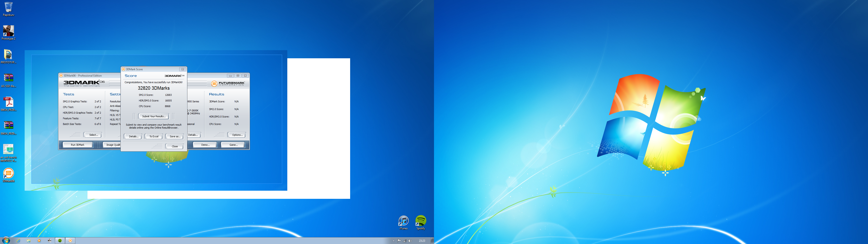Click the Futuremark Corporation logo
Screen dimensions: 868x244
(x=228, y=83)
